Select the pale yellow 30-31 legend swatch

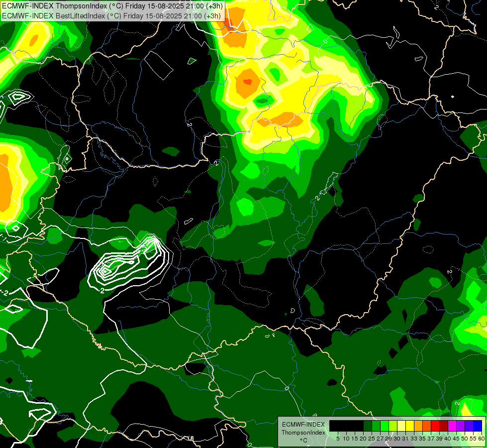[401, 426]
